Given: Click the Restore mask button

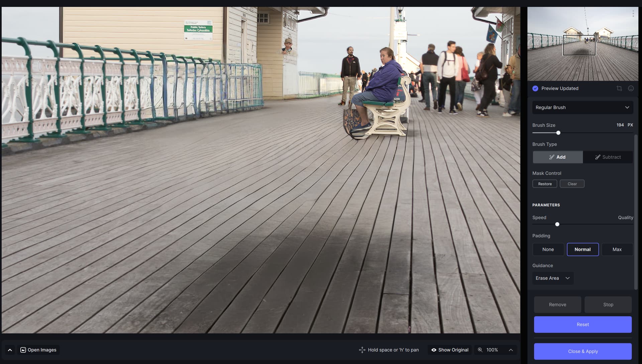Looking at the screenshot, I should coord(544,184).
